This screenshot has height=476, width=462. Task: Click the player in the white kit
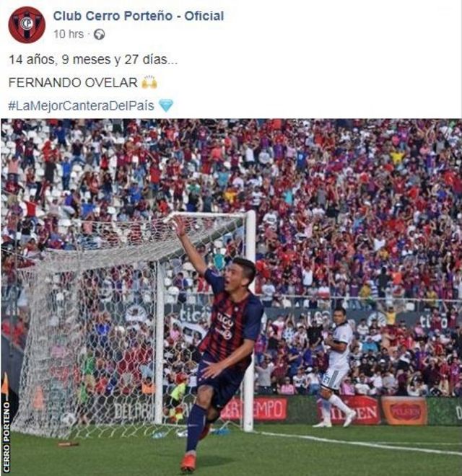[337, 367]
